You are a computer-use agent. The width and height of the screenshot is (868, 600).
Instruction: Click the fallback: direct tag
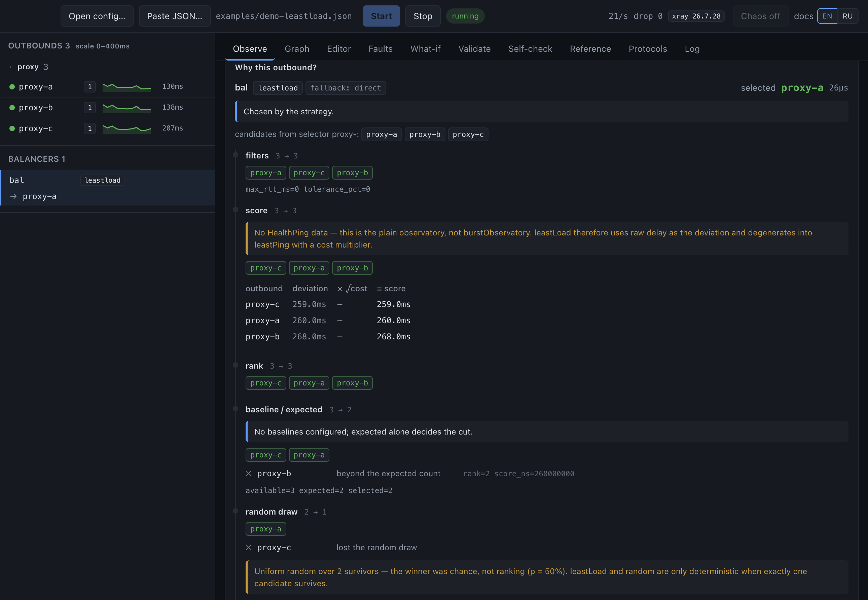click(346, 88)
